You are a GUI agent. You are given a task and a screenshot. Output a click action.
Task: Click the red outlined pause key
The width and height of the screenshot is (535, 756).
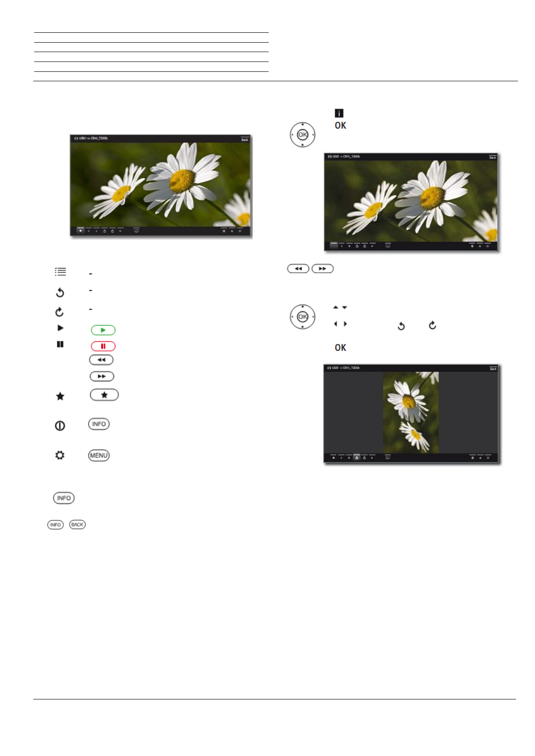103,346
